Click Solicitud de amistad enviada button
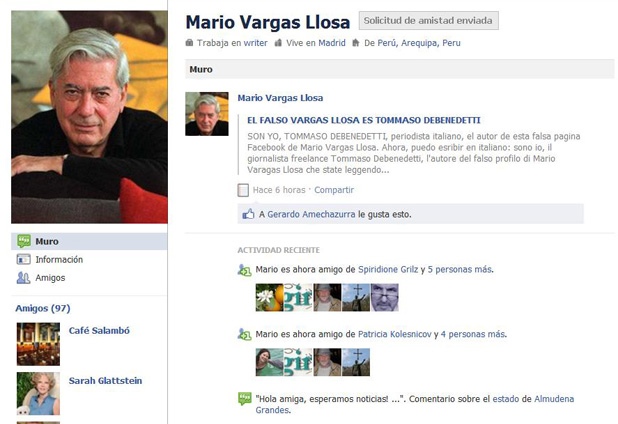 pos(428,20)
